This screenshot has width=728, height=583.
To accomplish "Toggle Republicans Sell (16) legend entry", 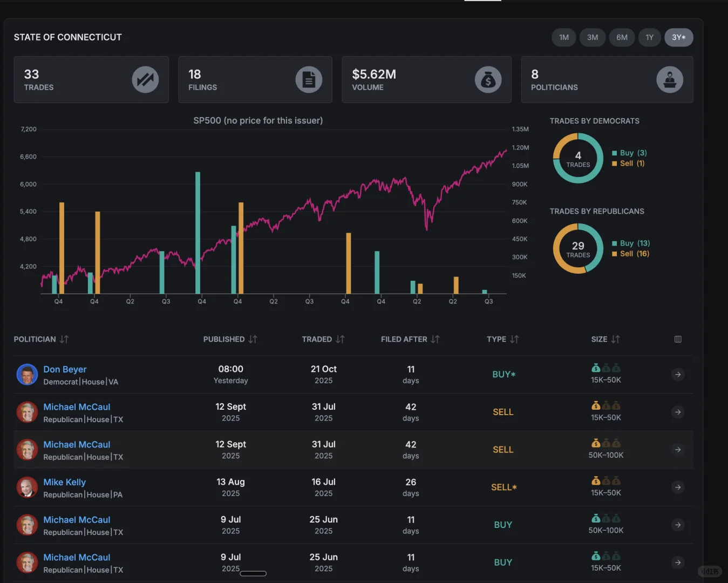I will (630, 253).
